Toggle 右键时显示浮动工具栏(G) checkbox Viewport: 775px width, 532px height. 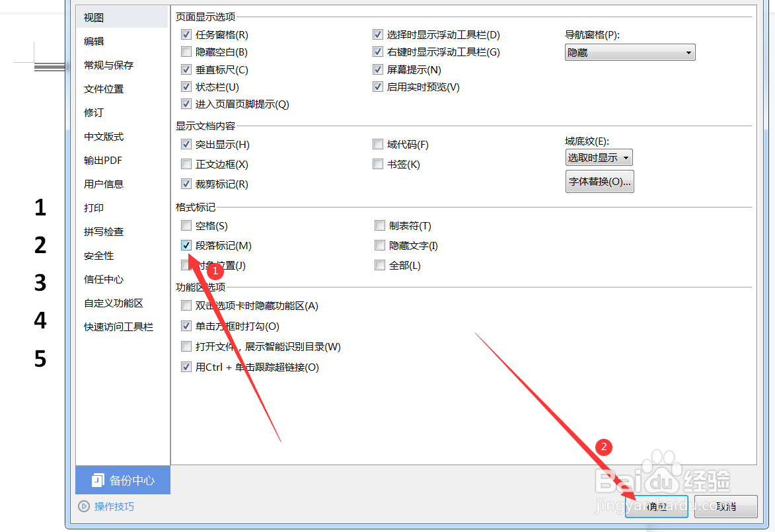click(x=378, y=52)
